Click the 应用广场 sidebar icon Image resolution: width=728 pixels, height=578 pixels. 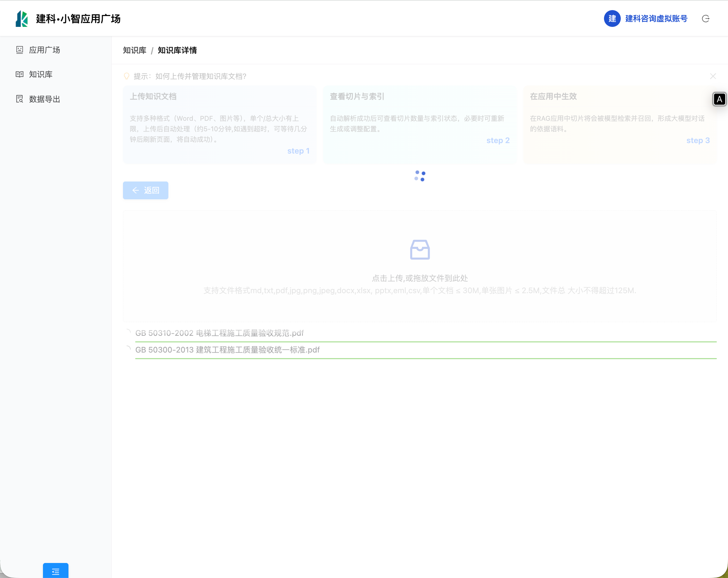[x=20, y=50]
